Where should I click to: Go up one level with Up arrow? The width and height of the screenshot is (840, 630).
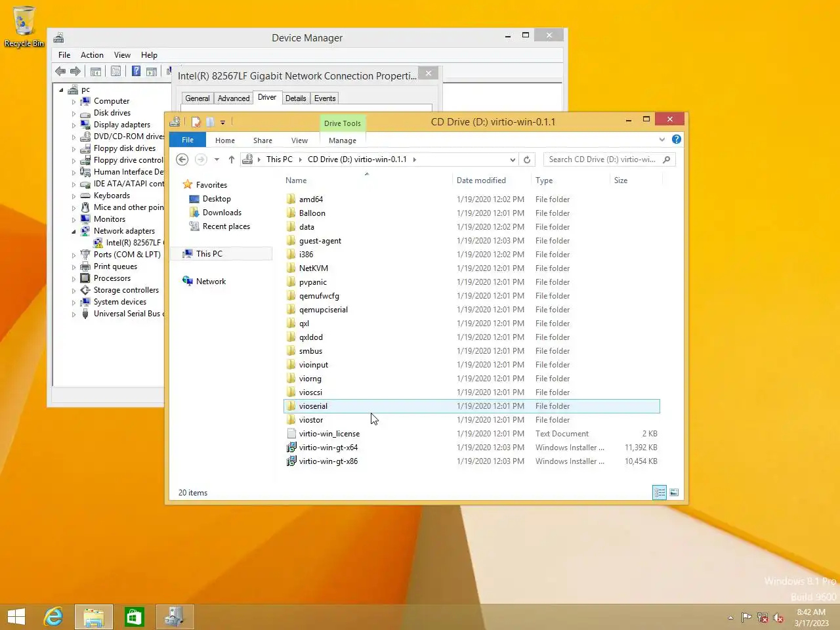[x=232, y=159]
